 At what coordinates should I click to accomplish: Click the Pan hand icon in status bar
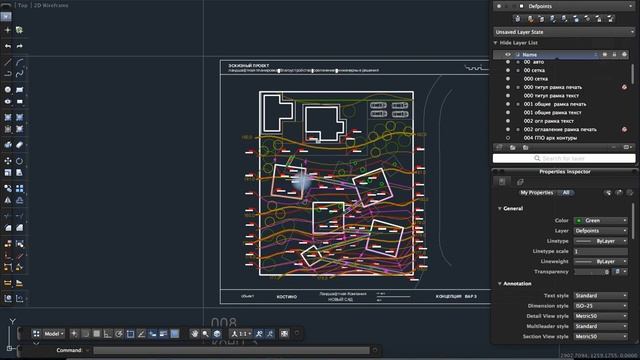pos(195,333)
